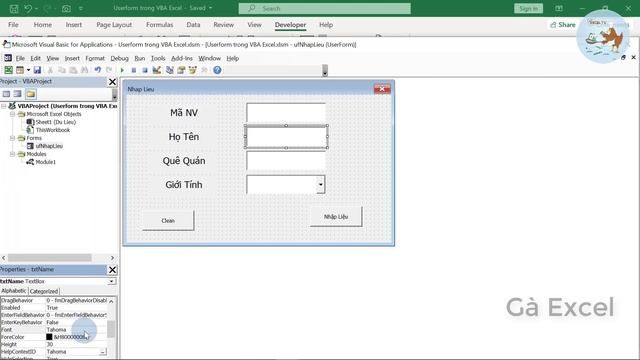The image size is (640, 360).
Task: Open the Developer ribbon tab in Excel
Action: point(290,25)
